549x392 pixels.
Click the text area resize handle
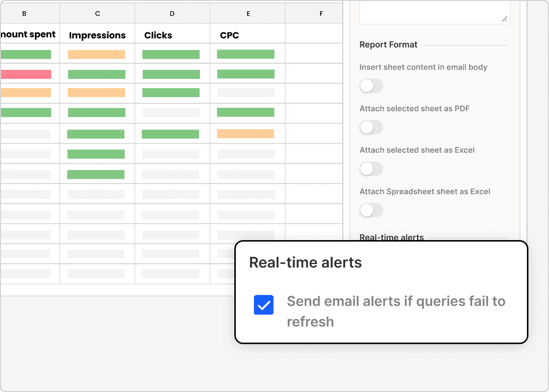[504, 20]
